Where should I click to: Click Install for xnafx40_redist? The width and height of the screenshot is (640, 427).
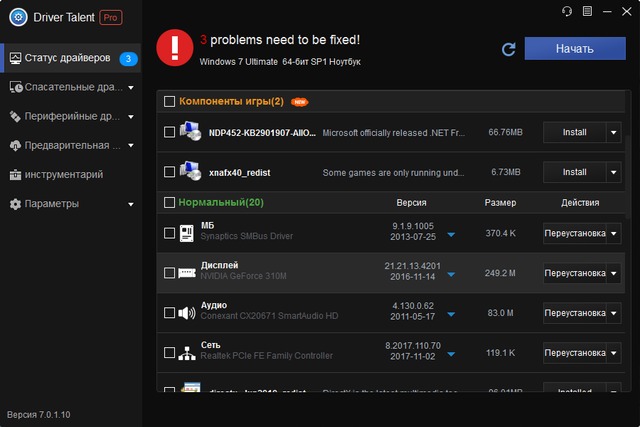574,172
